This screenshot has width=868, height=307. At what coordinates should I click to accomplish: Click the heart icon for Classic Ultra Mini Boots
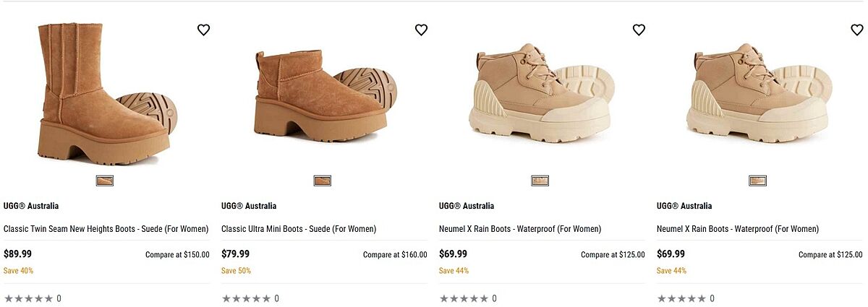coord(421,30)
